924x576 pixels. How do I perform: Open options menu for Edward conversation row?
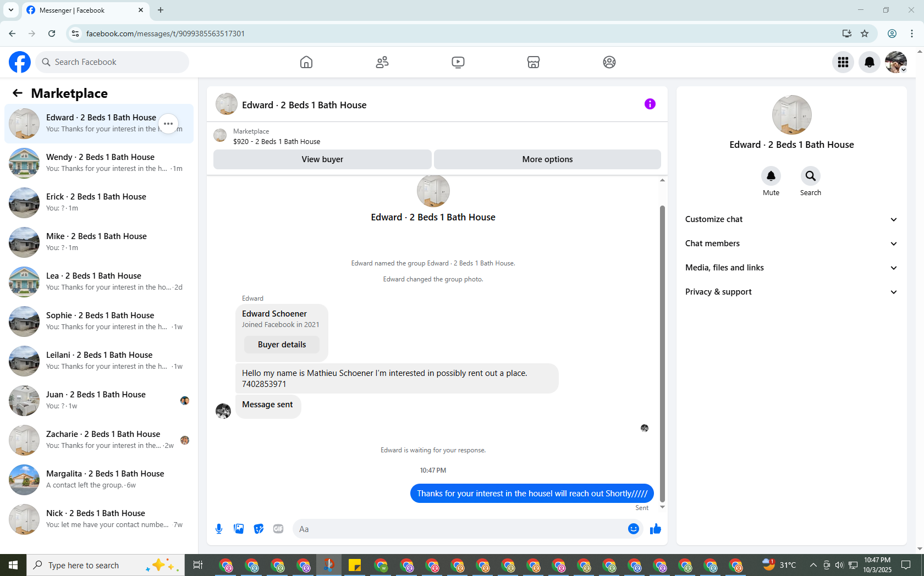[x=168, y=124]
